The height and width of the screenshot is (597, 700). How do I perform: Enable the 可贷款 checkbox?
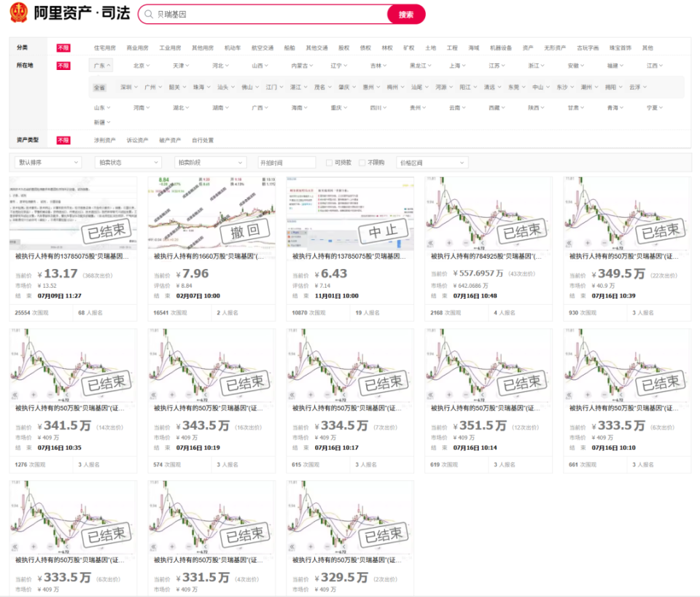point(329,163)
